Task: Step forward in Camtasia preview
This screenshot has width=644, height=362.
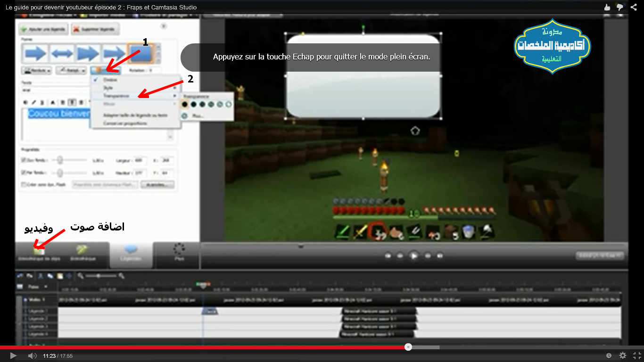Action: click(x=428, y=255)
